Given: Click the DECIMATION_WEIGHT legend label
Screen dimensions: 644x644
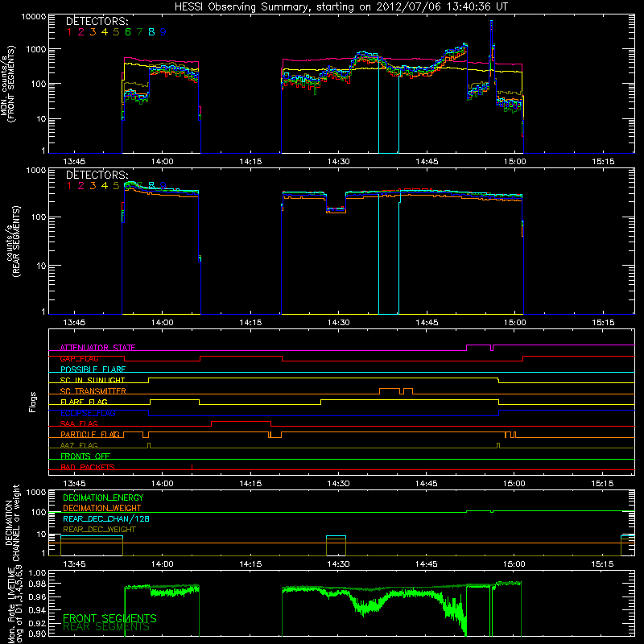Looking at the screenshot, I should click(102, 508).
